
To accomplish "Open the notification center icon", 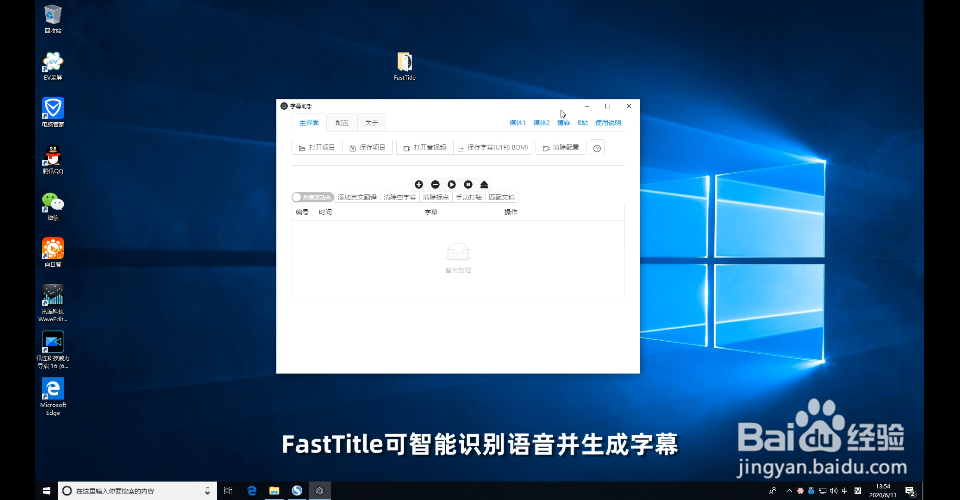I will click(910, 491).
